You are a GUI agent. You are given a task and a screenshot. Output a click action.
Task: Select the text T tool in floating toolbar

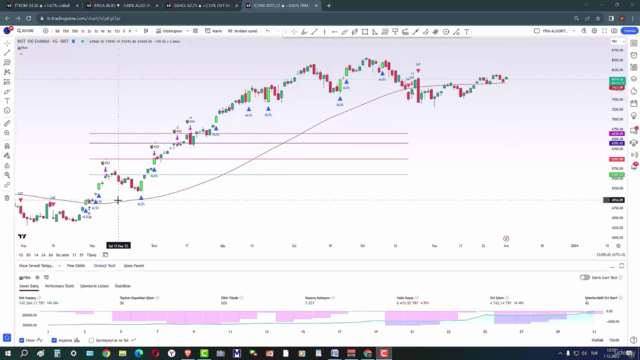tap(466, 32)
